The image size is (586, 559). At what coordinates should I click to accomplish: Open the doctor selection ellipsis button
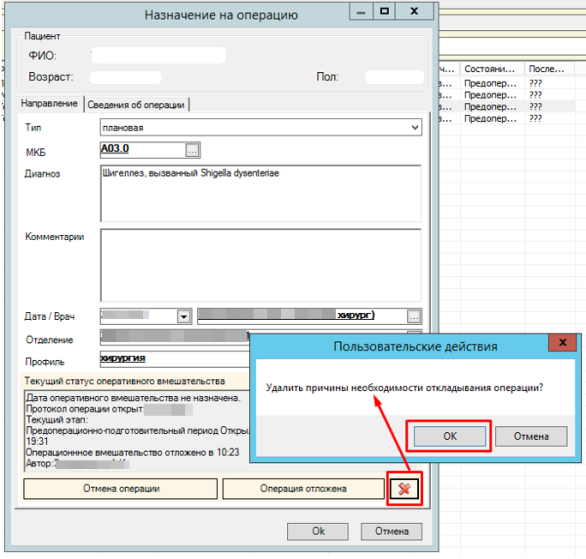click(414, 317)
